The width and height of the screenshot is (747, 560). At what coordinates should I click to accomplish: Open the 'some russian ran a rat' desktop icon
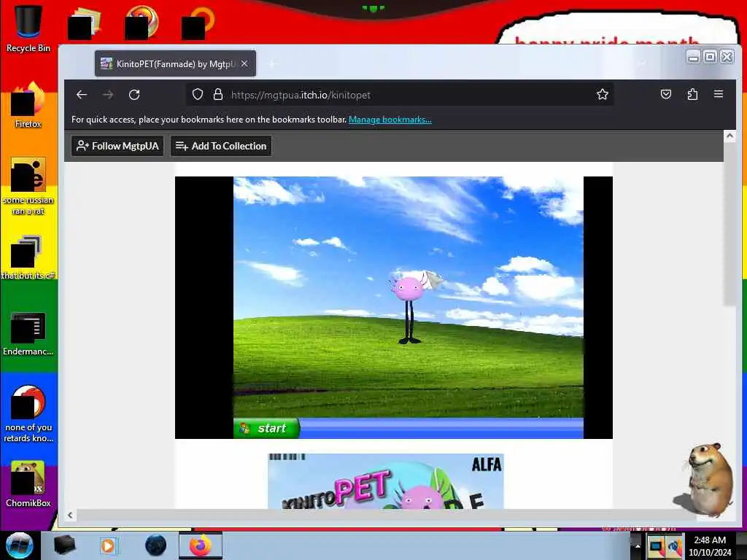coord(28,186)
